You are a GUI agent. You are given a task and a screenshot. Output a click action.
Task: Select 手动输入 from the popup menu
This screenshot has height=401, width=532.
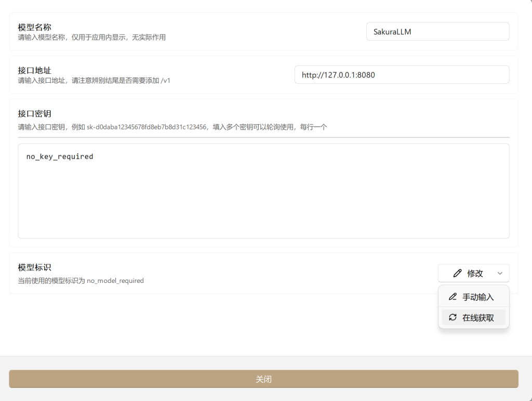[477, 297]
